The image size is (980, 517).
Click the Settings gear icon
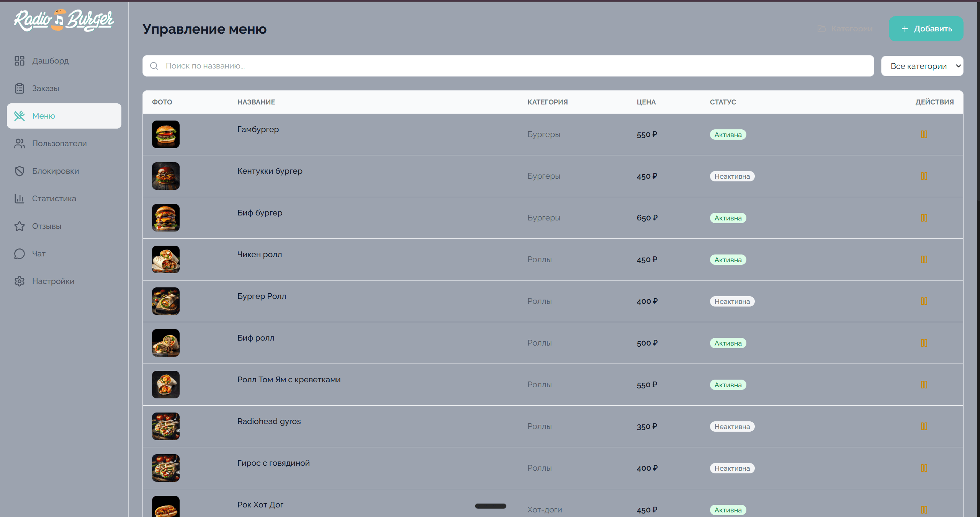pos(20,281)
